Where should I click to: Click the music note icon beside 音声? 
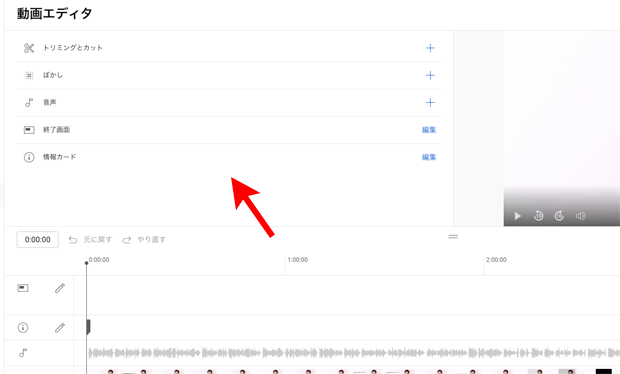[x=29, y=102]
